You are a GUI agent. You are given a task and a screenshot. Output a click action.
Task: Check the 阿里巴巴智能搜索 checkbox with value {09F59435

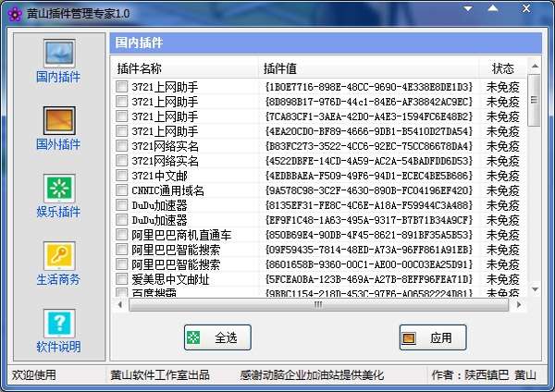click(122, 250)
